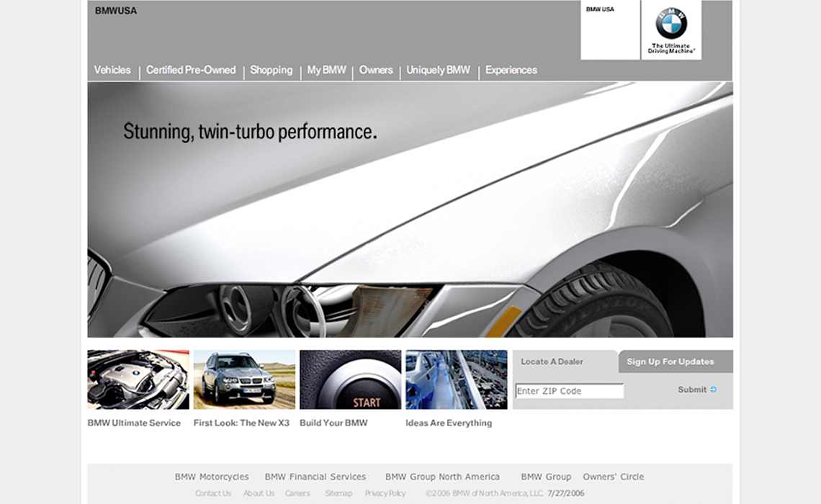The width and height of the screenshot is (821, 504).
Task: Open the X3 SUV thumbnail
Action: tap(244, 379)
